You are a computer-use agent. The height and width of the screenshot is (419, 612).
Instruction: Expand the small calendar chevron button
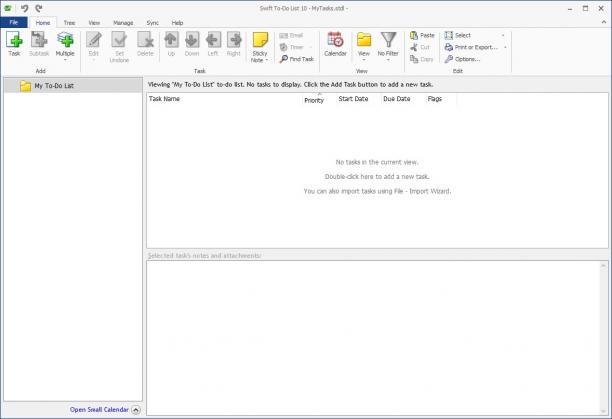coord(136,410)
